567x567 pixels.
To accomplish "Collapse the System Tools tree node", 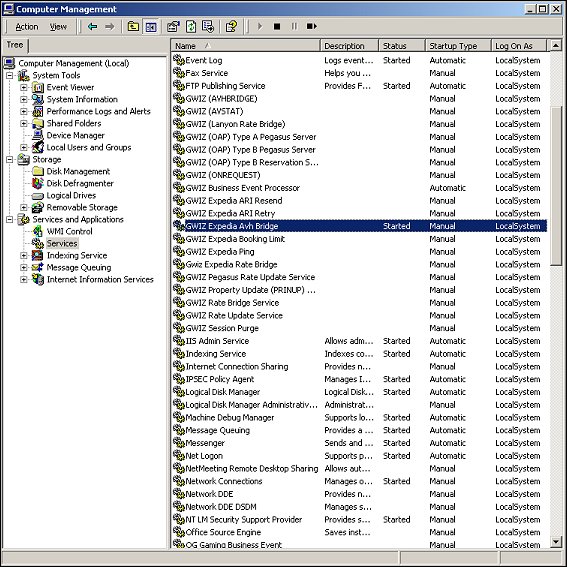I will pyautogui.click(x=10, y=76).
